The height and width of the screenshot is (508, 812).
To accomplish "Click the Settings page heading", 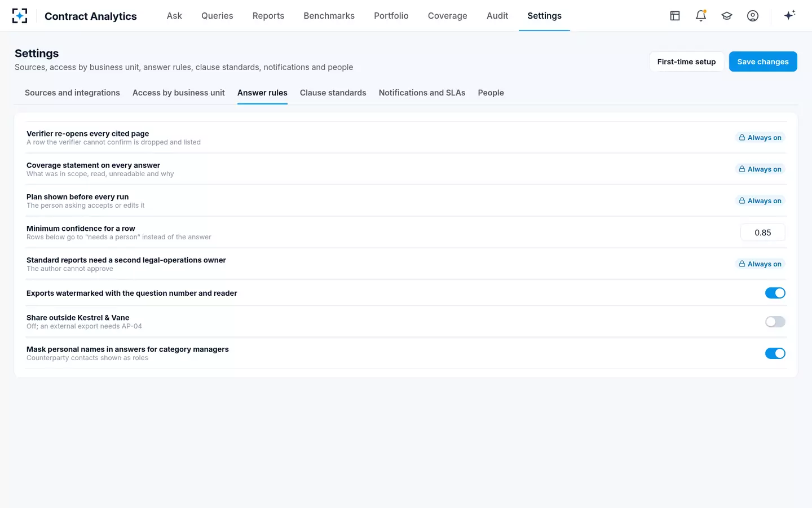I will point(37,54).
